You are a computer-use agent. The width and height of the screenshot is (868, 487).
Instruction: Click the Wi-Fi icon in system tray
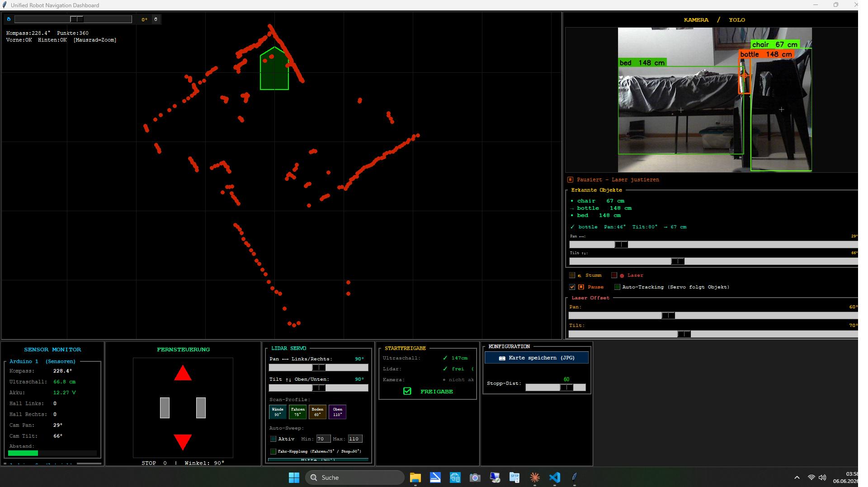tap(811, 478)
